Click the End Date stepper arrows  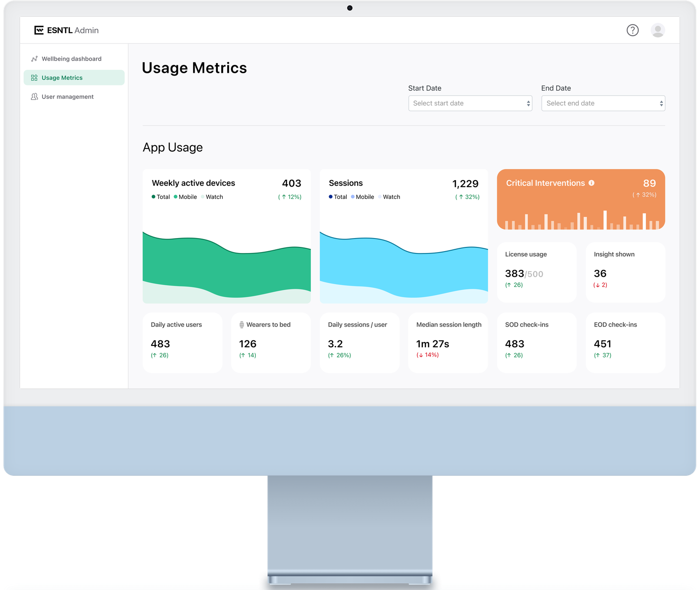[661, 104]
